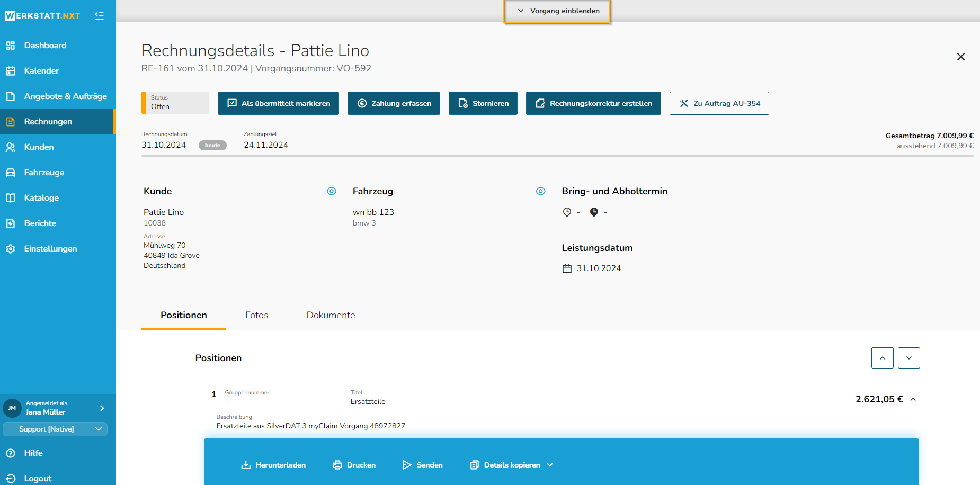Open the Support [Native] dropdown
The width and height of the screenshot is (980, 485).
pyautogui.click(x=55, y=429)
